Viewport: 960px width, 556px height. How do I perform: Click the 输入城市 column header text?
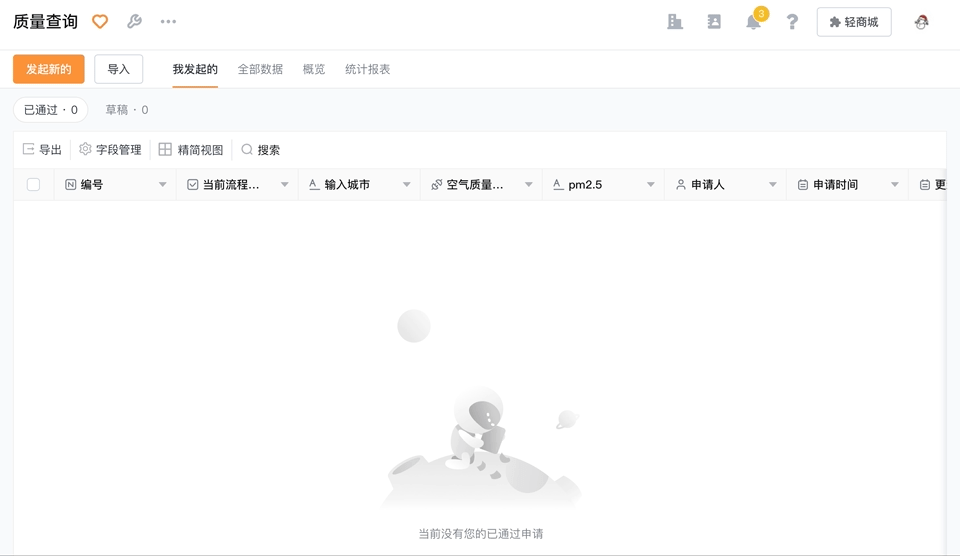(347, 185)
